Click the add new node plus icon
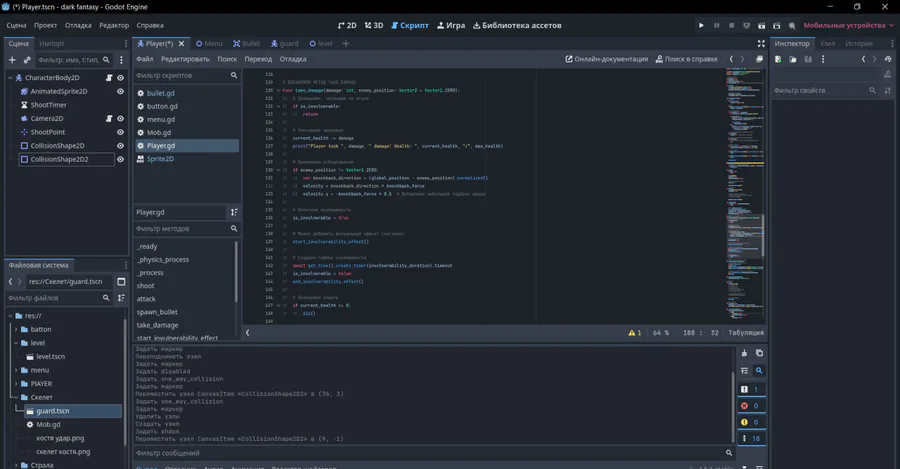Screen dimensions: 900x469 click(12, 60)
